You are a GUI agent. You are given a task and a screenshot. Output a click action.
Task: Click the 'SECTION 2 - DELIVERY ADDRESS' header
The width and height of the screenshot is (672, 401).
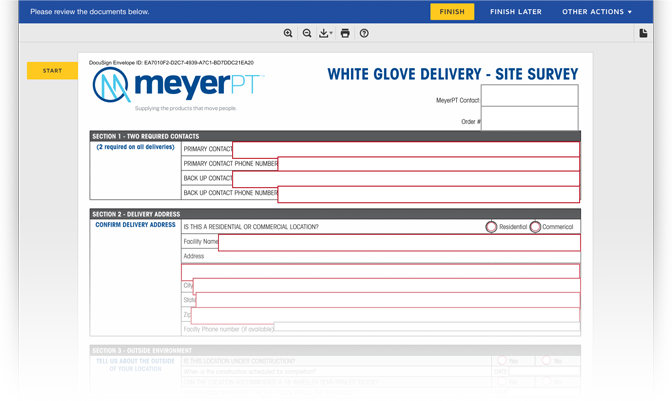click(x=136, y=214)
